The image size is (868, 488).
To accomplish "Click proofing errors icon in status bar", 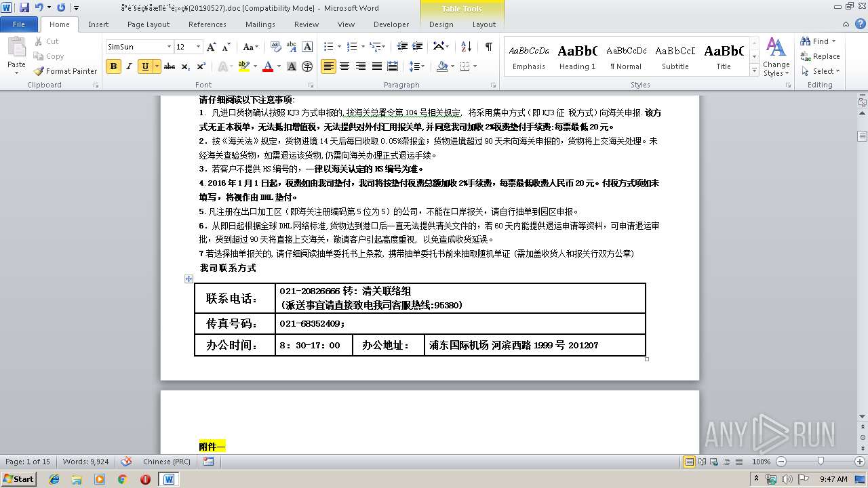I will click(126, 462).
